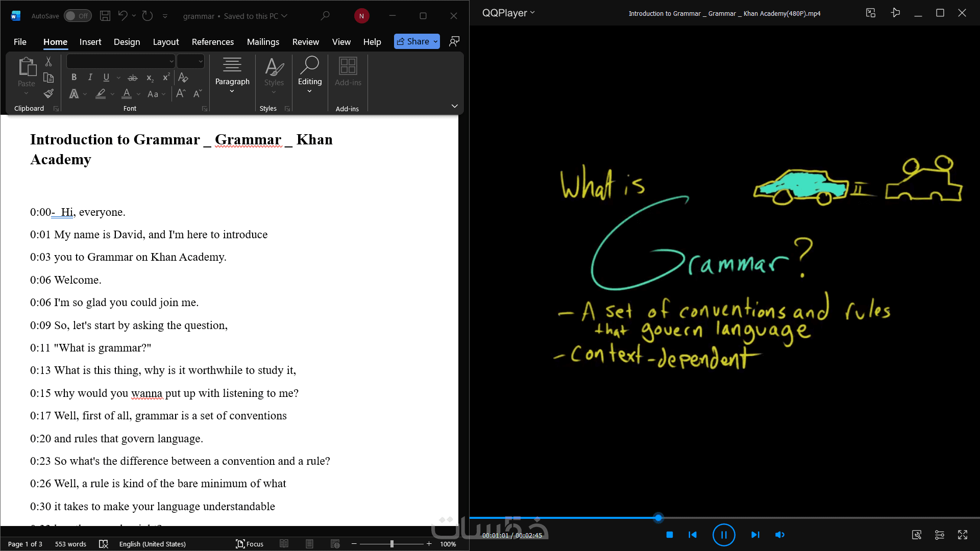Toggle AutoSave switch
This screenshot has width=980, height=551.
78,16
